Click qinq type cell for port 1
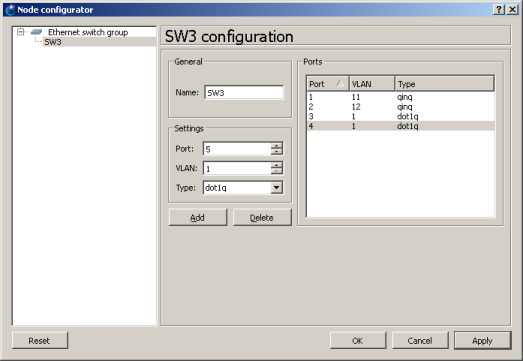Image resolution: width=523 pixels, height=361 pixels. click(405, 97)
